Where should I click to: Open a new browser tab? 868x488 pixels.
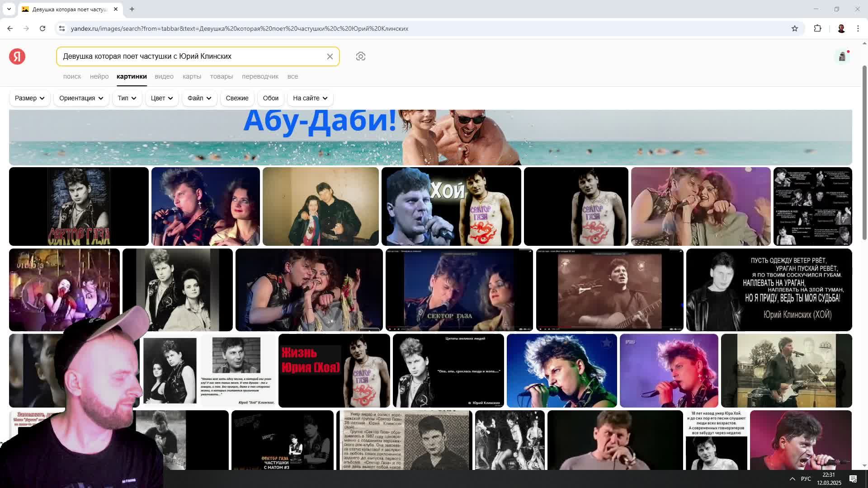click(132, 9)
